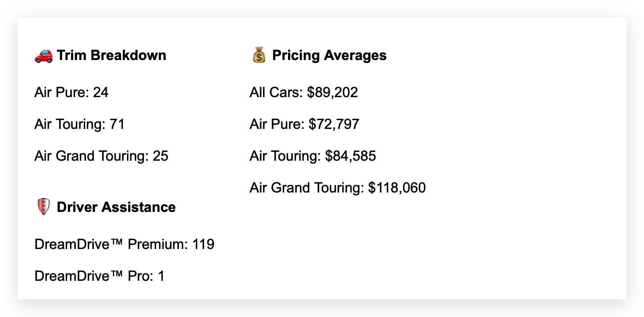Click the $118,060 value
Viewport: 644px width, 317px height.
pos(397,189)
